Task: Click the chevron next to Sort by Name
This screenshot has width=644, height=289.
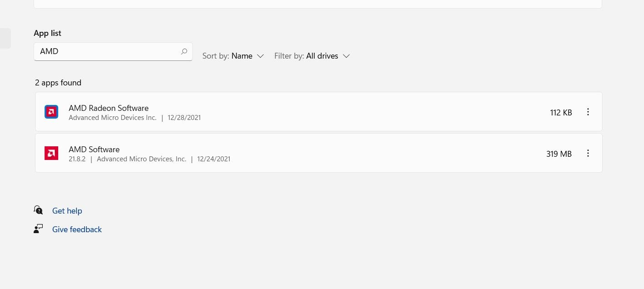Action: [260, 56]
